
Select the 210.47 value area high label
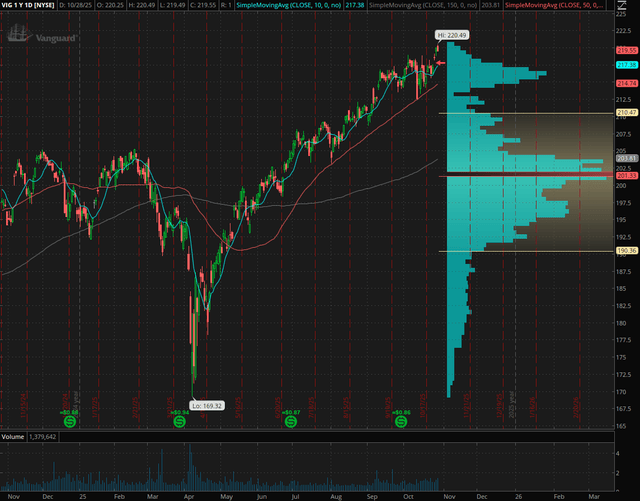(x=627, y=112)
